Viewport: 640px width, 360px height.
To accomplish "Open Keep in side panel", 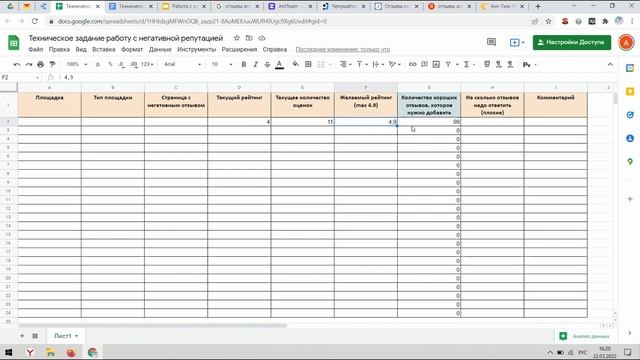I will click(x=630, y=91).
